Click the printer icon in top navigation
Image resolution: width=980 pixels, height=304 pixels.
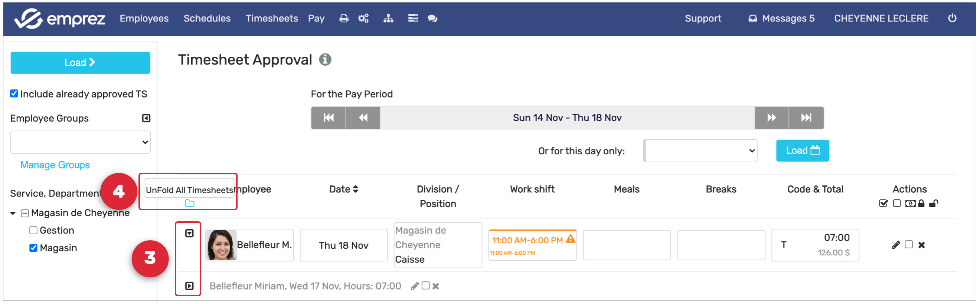tap(343, 18)
